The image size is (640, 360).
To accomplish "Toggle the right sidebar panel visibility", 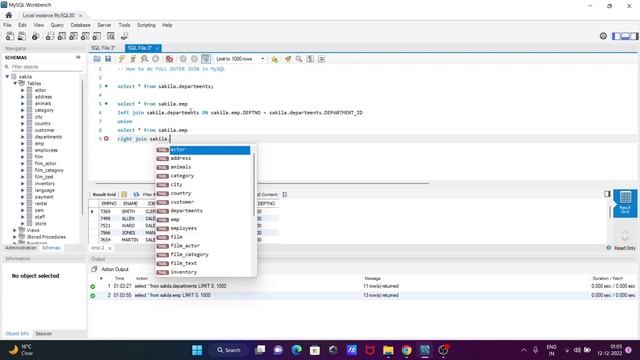I will pos(634,36).
